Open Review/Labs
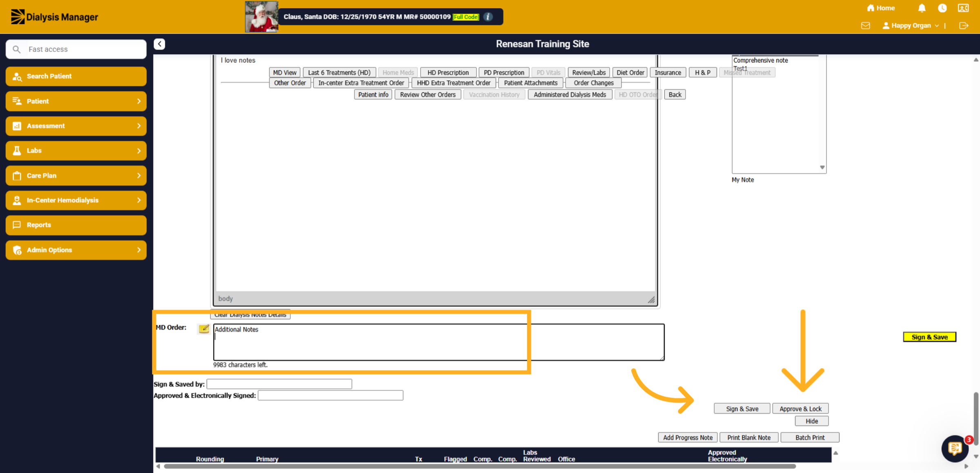Viewport: 980px width, 473px height. click(589, 73)
